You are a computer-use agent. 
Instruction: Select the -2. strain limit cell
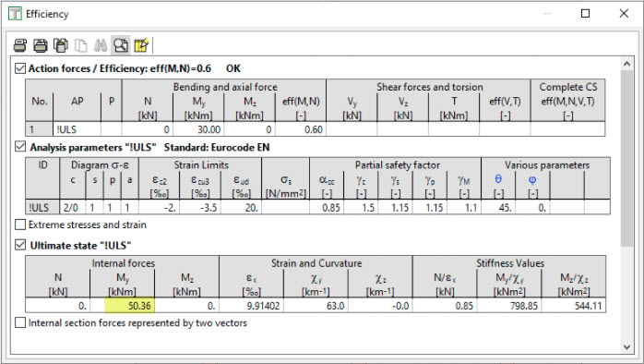coord(160,208)
